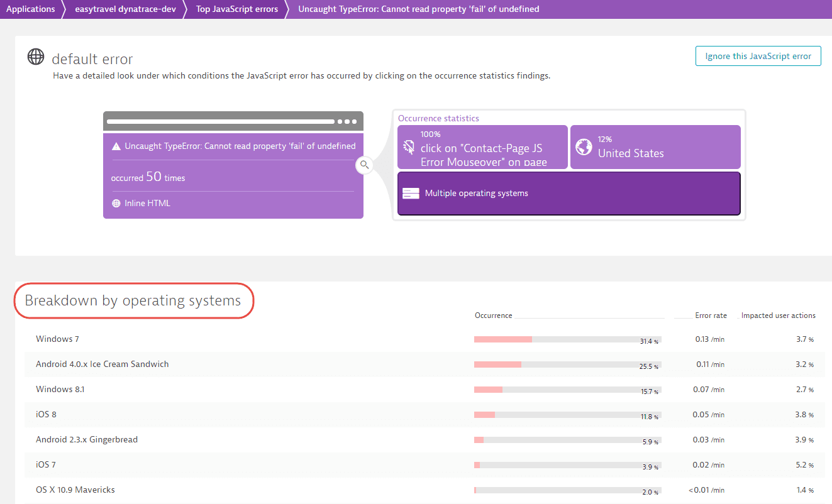The height and width of the screenshot is (504, 832).
Task: Click the mouse-click icon in user action tile
Action: pos(409,148)
